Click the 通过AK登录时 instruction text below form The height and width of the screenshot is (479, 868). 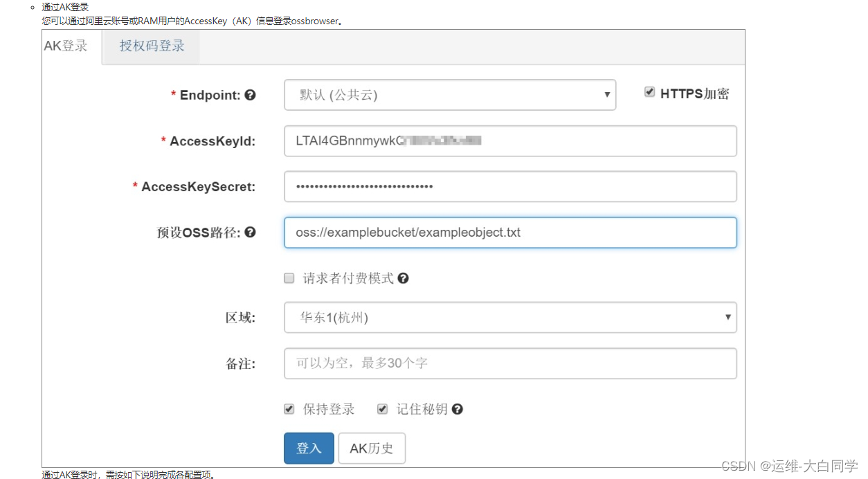(129, 474)
